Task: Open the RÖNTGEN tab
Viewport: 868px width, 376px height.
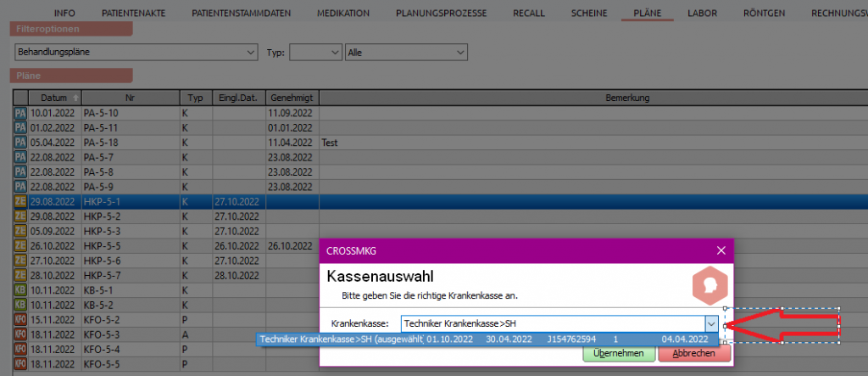Action: click(763, 14)
